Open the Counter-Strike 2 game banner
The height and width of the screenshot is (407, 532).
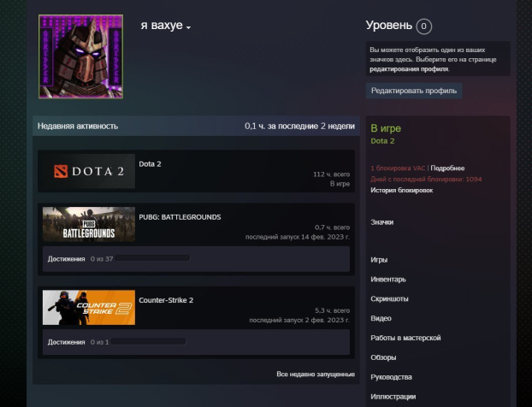(89, 308)
